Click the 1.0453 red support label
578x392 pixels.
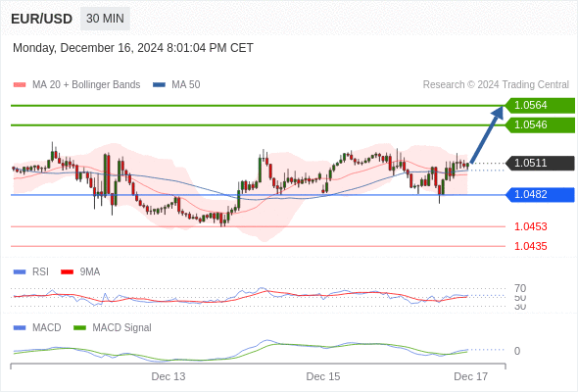click(530, 226)
